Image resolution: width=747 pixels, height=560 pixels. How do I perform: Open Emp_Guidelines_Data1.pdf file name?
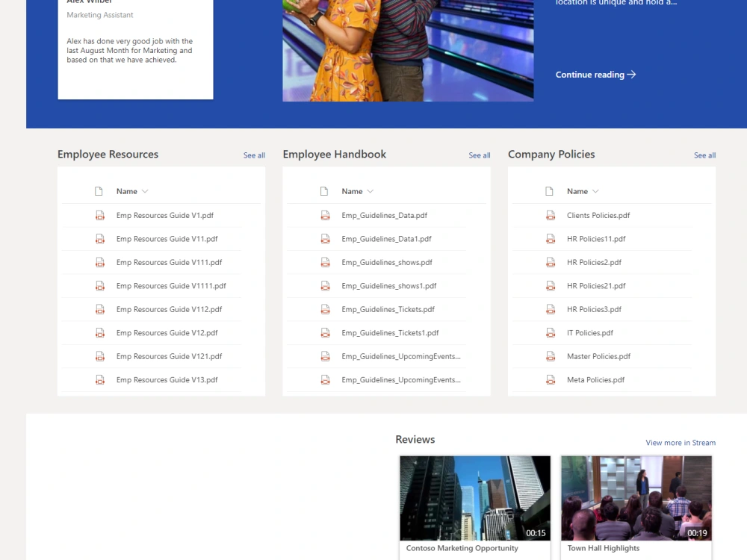386,239
